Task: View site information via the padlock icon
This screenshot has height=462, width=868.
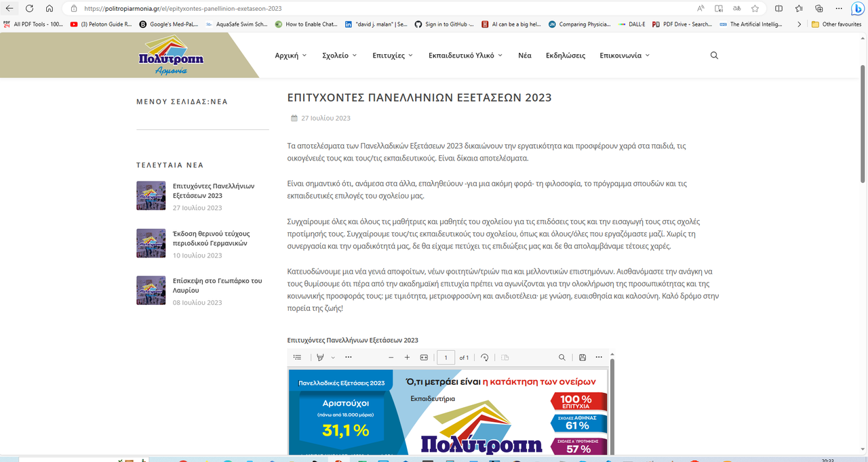Action: [x=73, y=9]
